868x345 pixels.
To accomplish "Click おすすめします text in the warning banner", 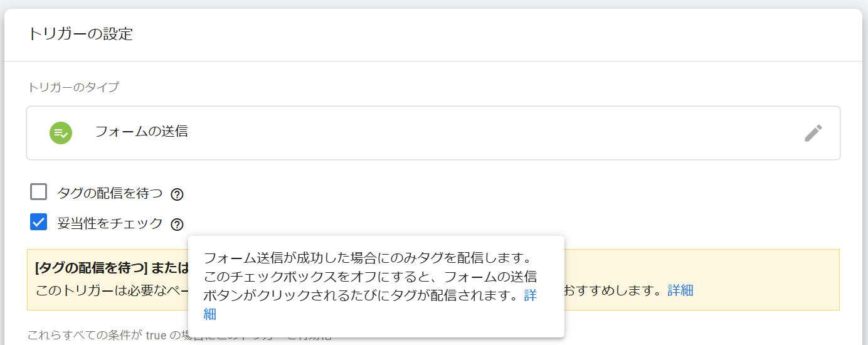I will pos(613,291).
